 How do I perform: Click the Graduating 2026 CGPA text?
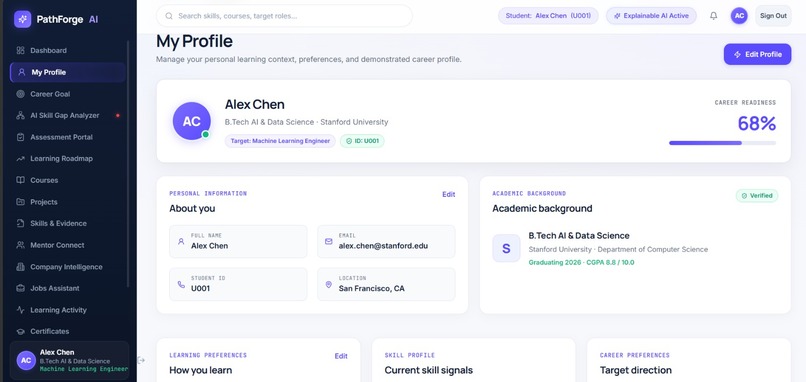[x=581, y=262]
